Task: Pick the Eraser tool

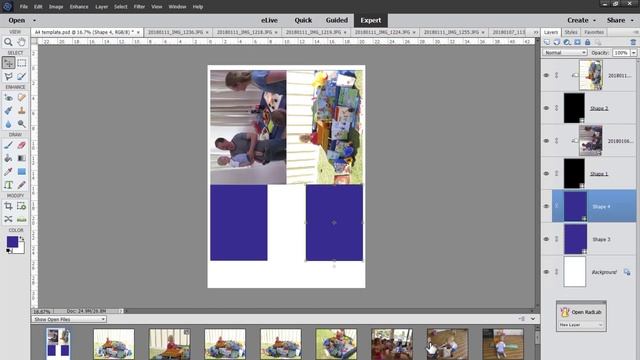Action: click(22, 145)
